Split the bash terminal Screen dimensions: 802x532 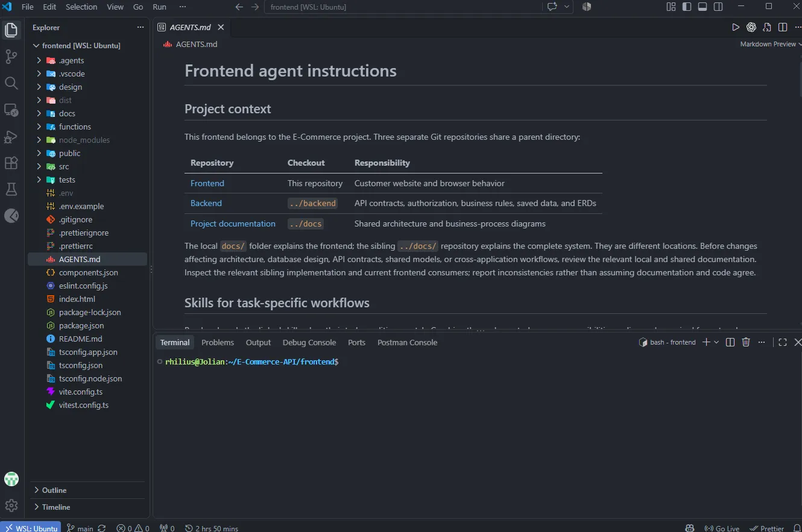pyautogui.click(x=730, y=342)
